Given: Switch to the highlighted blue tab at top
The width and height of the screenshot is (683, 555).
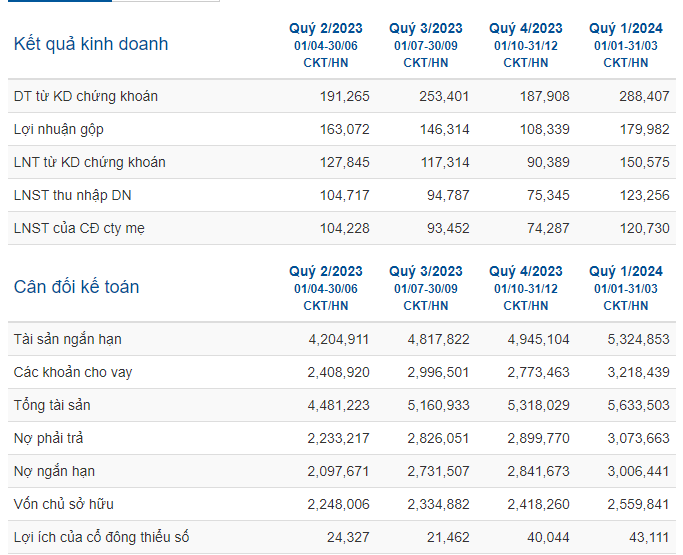Looking at the screenshot, I should coord(60,1).
